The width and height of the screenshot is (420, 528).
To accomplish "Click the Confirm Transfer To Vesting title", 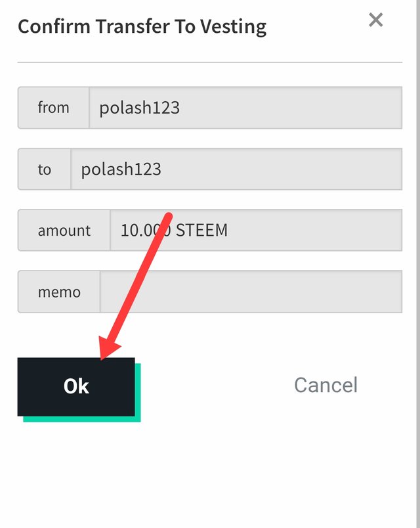I will pos(142,27).
